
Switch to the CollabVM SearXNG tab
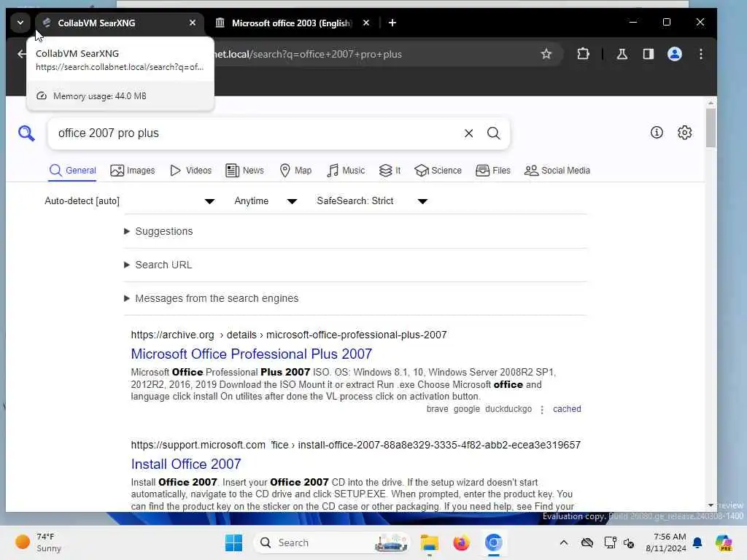(x=119, y=23)
